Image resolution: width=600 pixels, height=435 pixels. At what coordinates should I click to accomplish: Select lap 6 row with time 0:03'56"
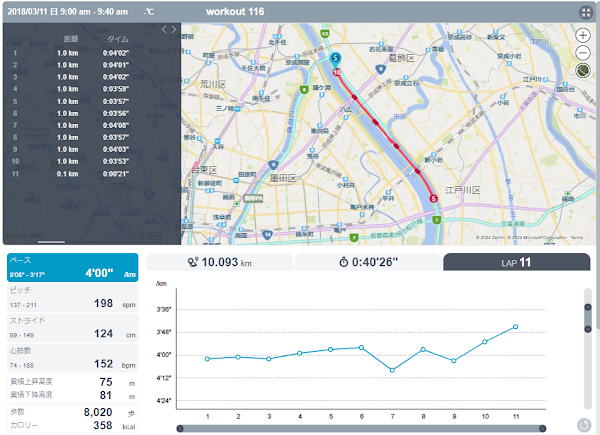pyautogui.click(x=92, y=114)
